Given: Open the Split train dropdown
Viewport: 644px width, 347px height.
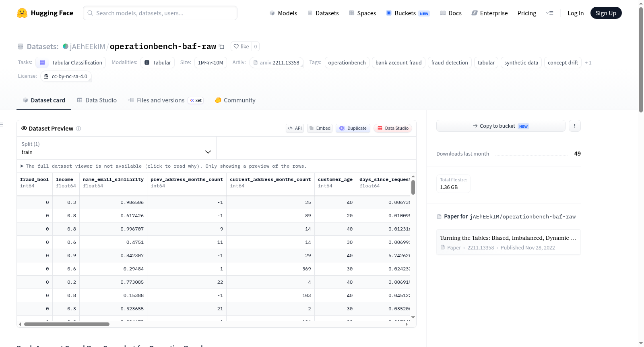Looking at the screenshot, I should click(x=116, y=148).
